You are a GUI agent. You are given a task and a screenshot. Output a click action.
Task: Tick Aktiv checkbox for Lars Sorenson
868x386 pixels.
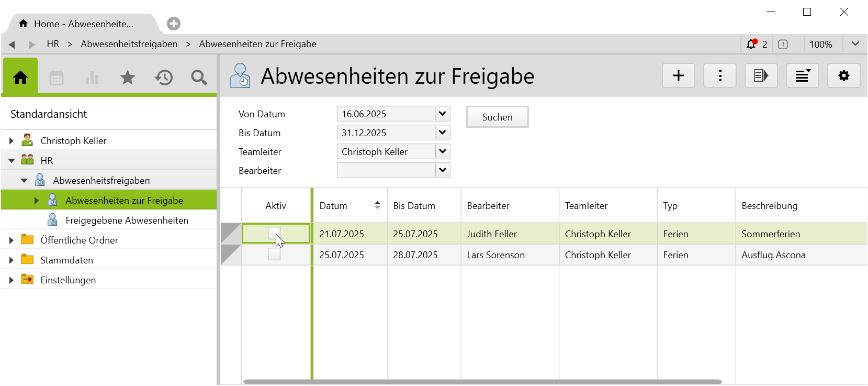[x=274, y=255]
